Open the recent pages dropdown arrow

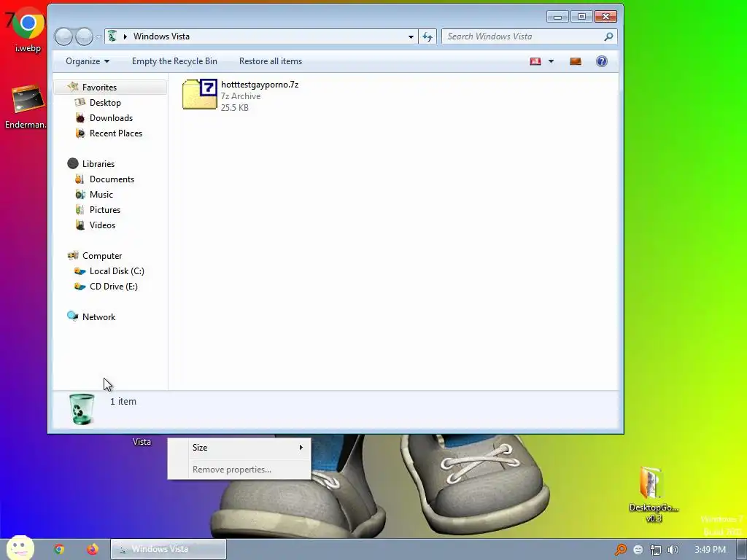tap(98, 36)
